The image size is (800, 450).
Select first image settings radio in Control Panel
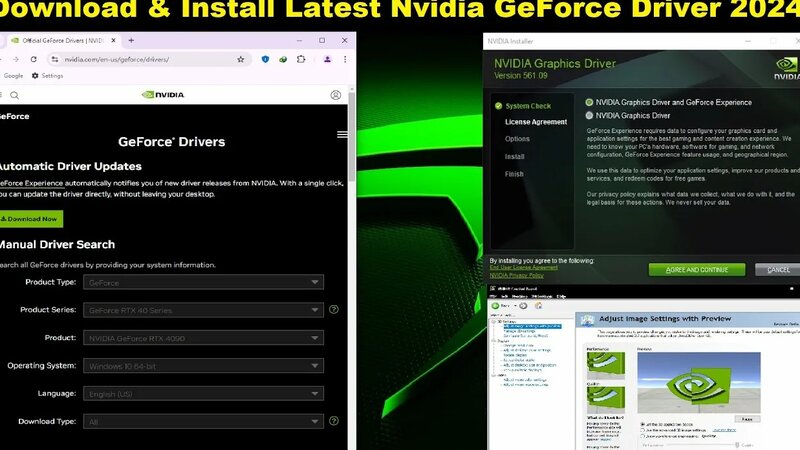pos(642,424)
